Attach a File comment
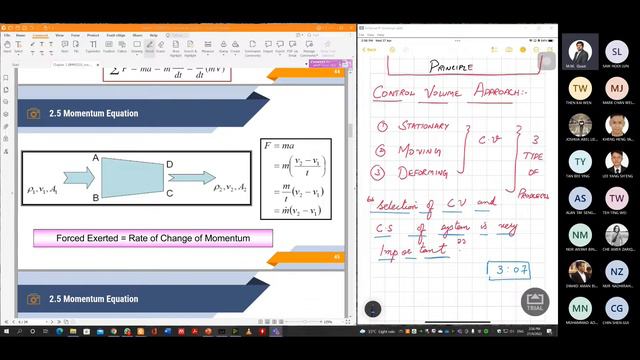The height and width of the screenshot is (360, 640). pyautogui.click(x=76, y=46)
